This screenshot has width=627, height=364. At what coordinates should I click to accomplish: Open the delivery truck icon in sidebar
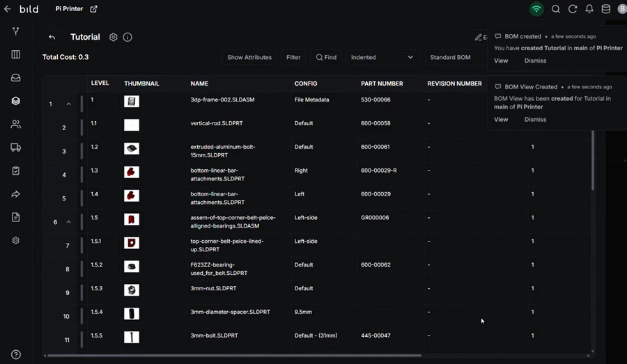15,148
